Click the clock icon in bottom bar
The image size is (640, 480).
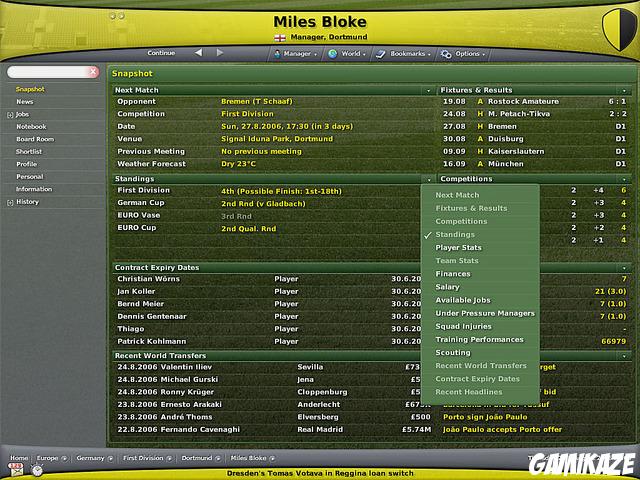[37, 470]
